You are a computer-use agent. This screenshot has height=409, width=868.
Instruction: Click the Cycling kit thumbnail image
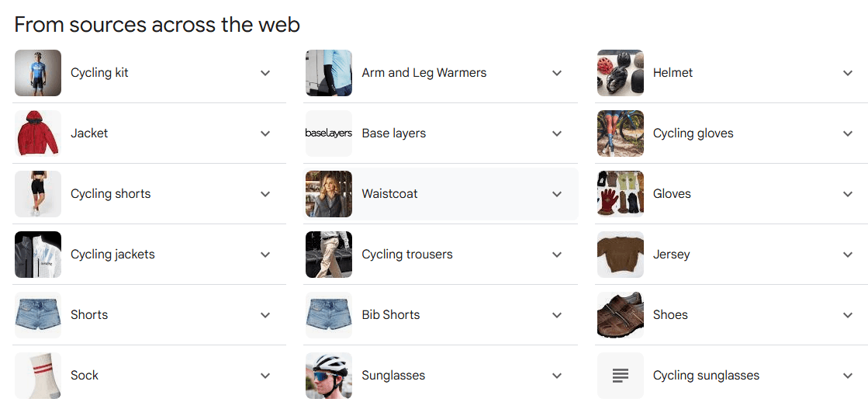point(38,73)
